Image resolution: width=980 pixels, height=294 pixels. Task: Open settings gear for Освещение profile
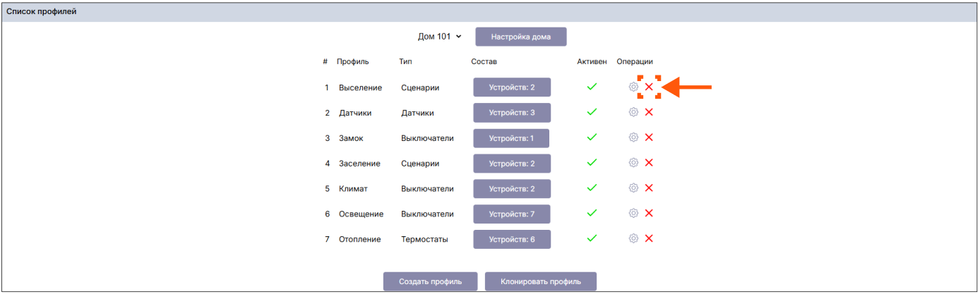click(633, 213)
